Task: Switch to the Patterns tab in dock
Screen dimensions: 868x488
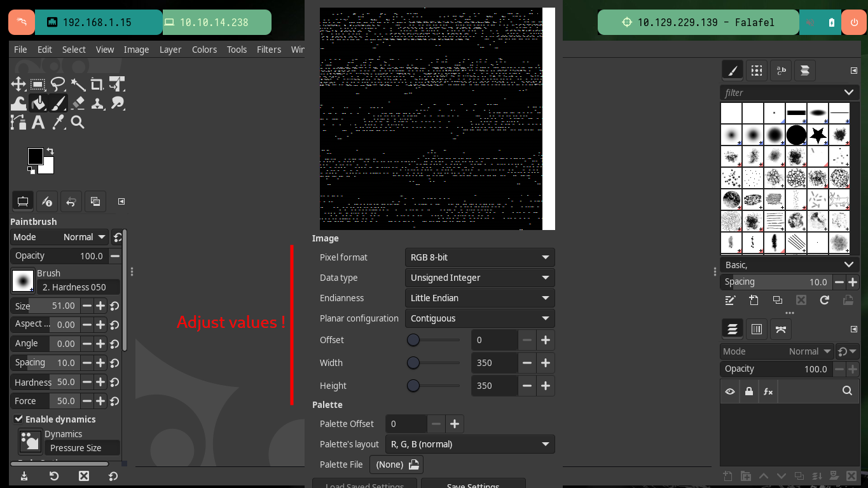Action: pyautogui.click(x=757, y=71)
